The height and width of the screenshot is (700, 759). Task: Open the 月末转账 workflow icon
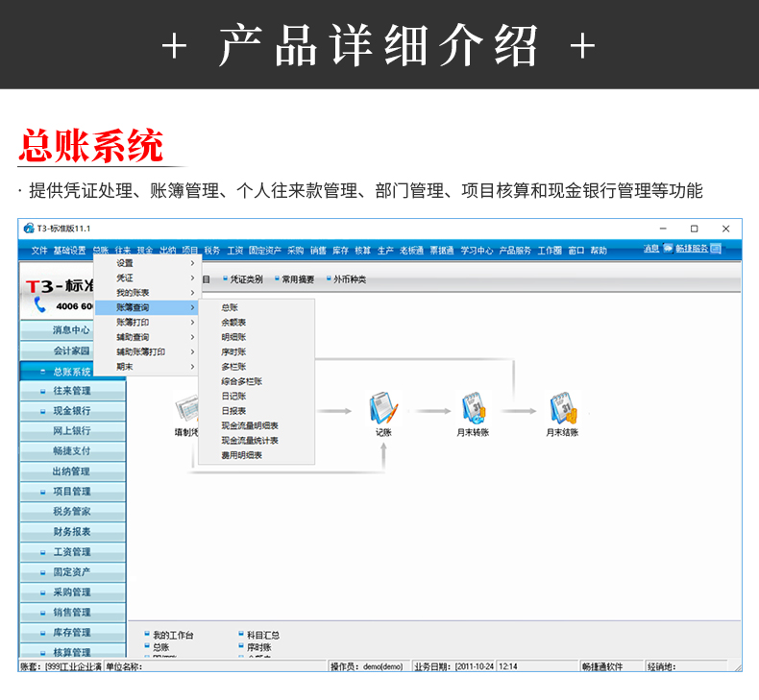(472, 409)
